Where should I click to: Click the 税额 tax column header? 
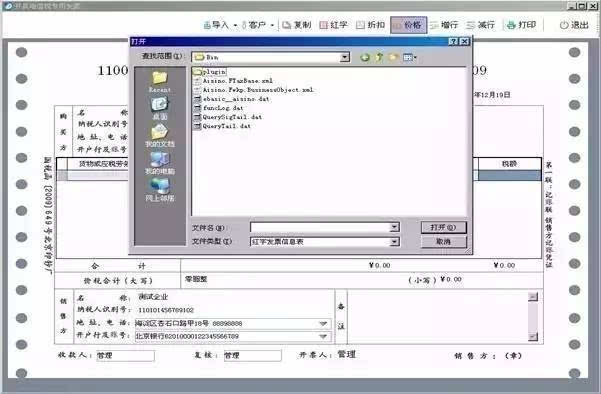(509, 164)
